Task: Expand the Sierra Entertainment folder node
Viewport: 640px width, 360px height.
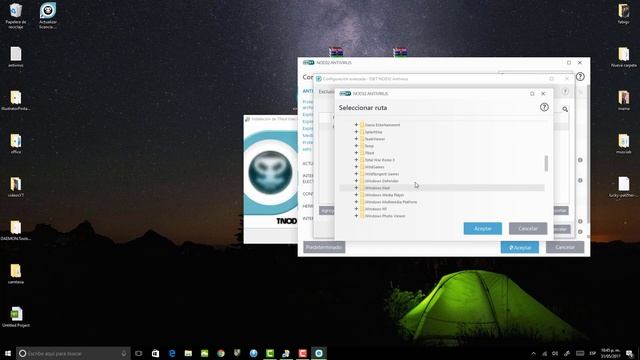Action: coord(356,125)
